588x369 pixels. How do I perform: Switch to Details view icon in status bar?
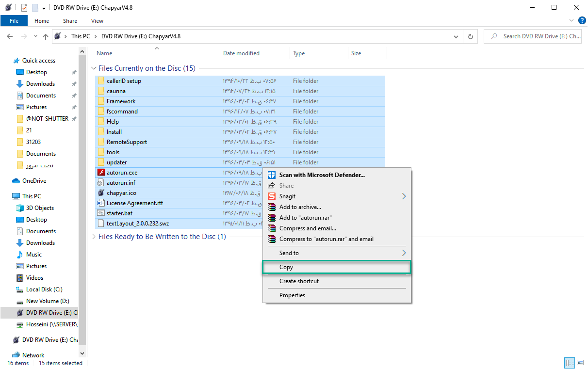pyautogui.click(x=570, y=363)
